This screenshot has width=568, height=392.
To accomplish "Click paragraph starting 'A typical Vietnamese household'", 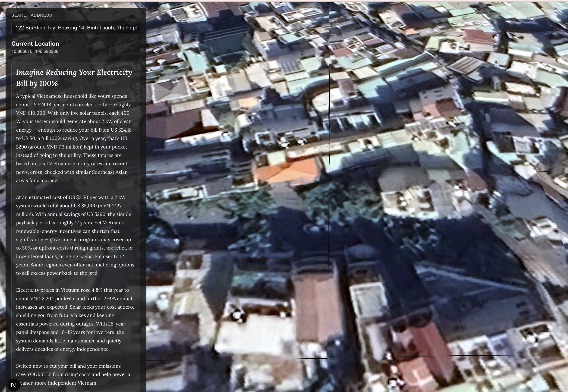I will pyautogui.click(x=74, y=138).
